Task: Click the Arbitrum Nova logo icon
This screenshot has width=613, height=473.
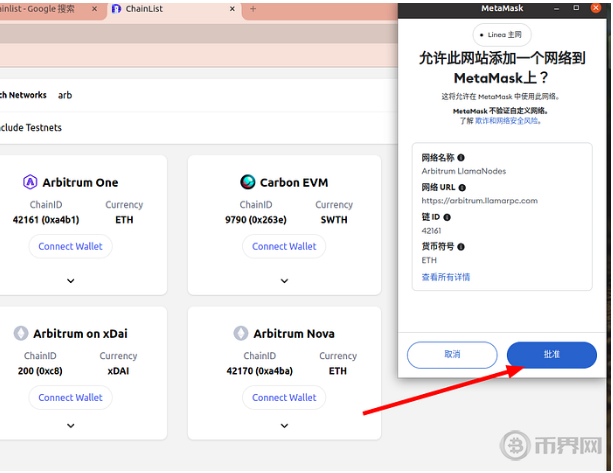Action: (241, 333)
